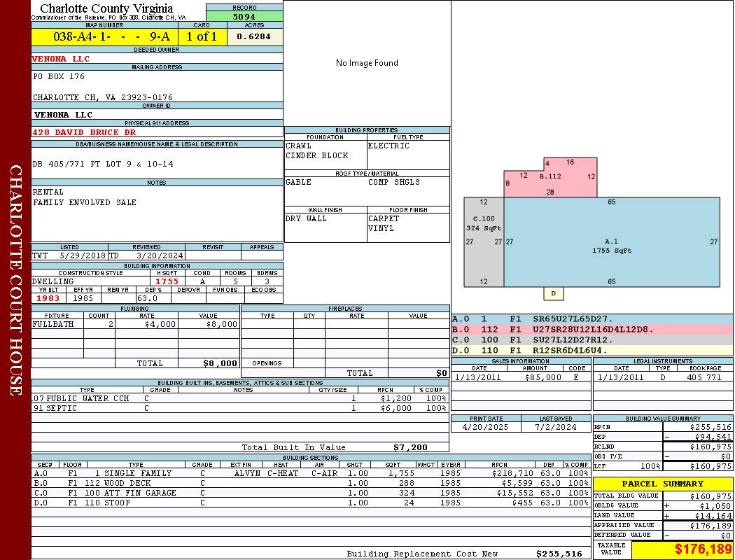Select section D.0 STOOP row

click(311, 503)
